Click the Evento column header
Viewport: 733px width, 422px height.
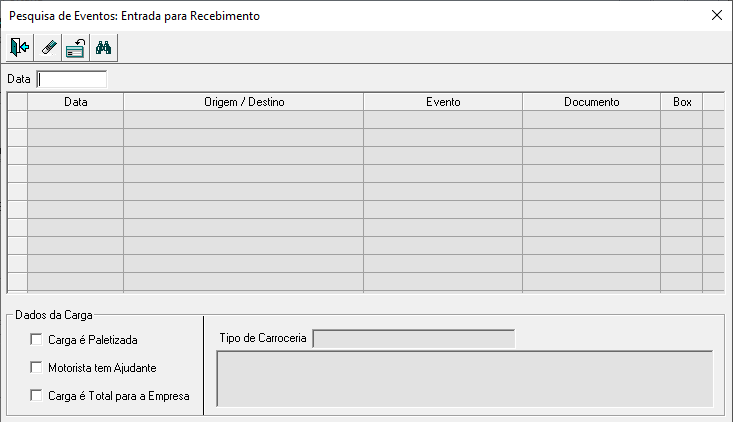tap(442, 102)
